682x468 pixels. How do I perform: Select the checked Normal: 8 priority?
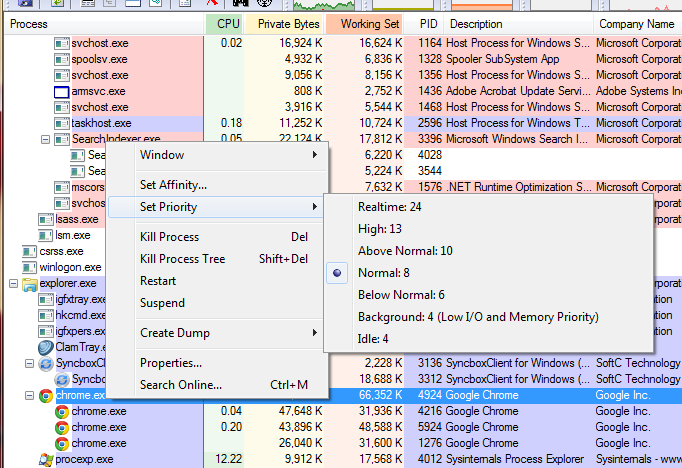(488, 273)
